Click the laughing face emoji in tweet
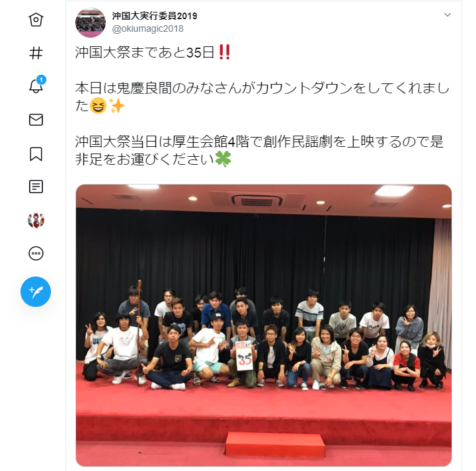 98,106
